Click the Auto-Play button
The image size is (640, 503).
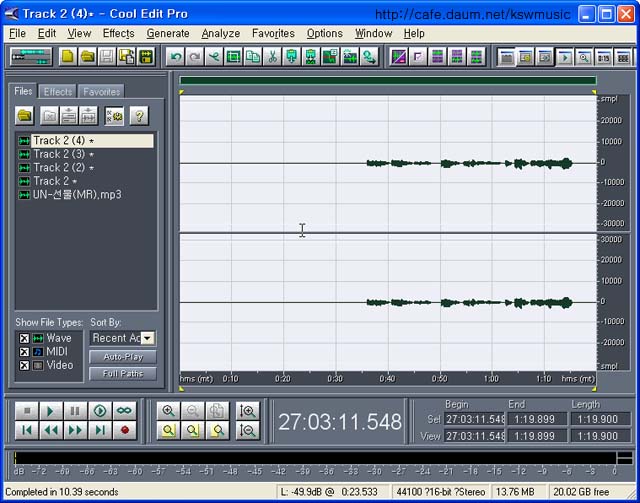(x=123, y=357)
